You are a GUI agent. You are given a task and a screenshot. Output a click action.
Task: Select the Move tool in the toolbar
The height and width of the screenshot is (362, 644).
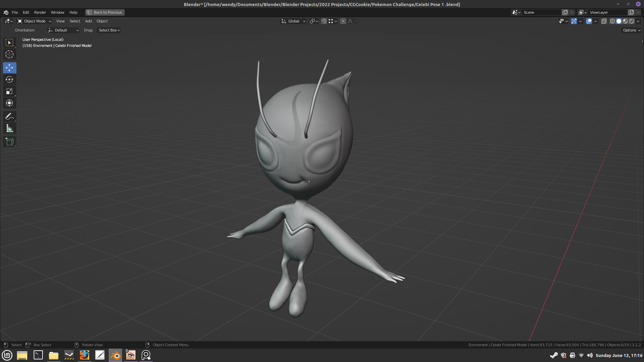10,67
